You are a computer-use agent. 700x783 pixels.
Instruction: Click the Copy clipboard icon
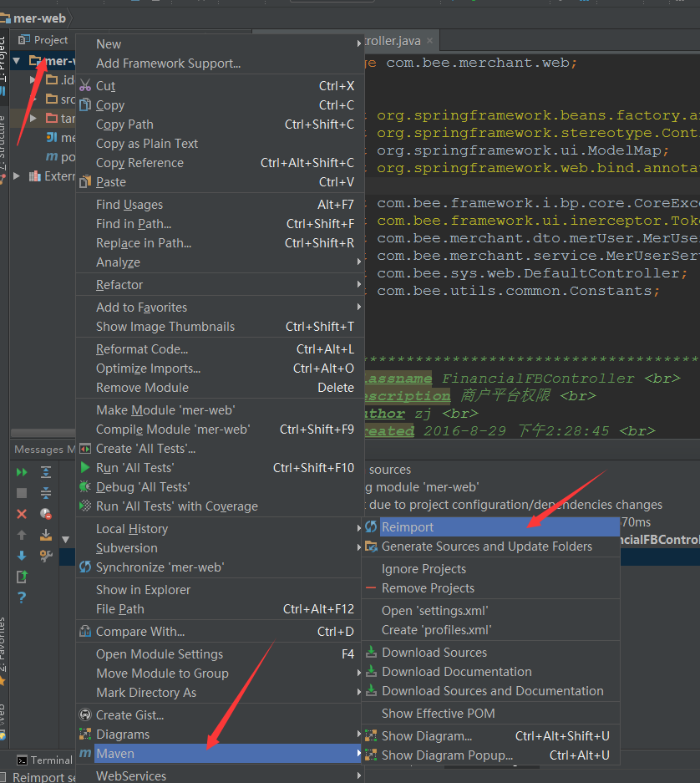pyautogui.click(x=85, y=104)
